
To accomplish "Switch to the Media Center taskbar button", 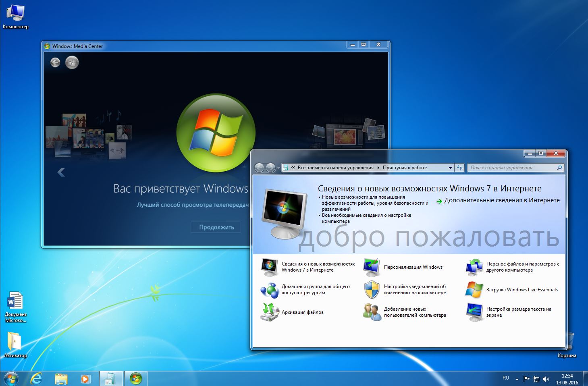I will click(136, 379).
